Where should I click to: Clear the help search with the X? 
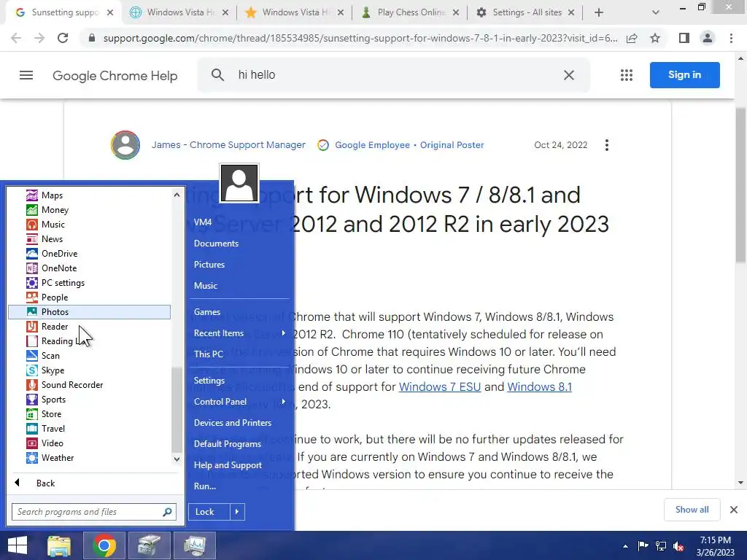pos(569,75)
